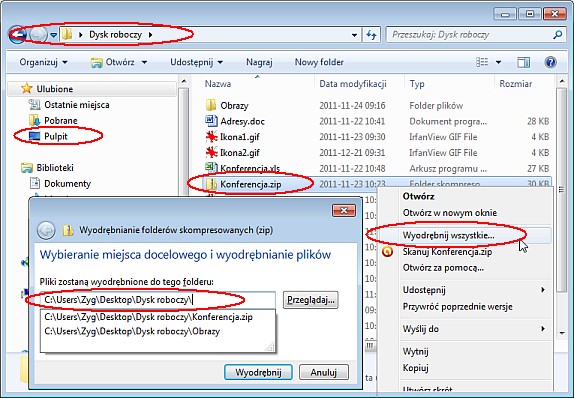Click the Explorer forward arrow button
This screenshot has width=574, height=398.
(x=38, y=35)
